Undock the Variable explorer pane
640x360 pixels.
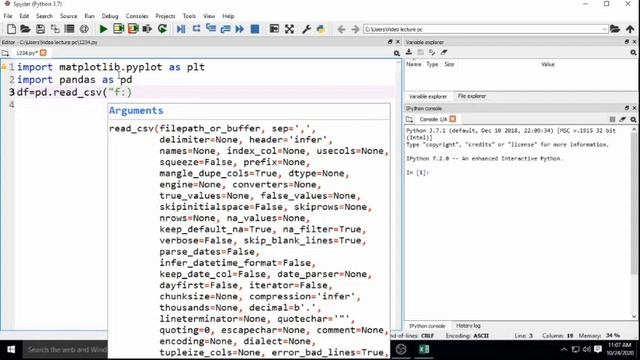(627, 42)
